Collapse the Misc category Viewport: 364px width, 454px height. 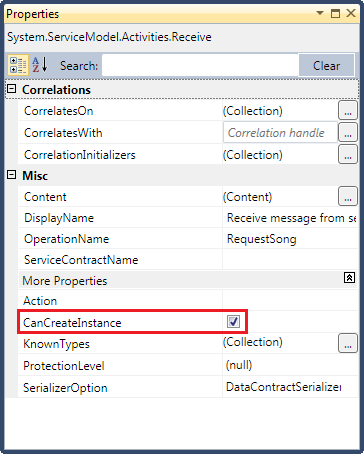[x=12, y=175]
